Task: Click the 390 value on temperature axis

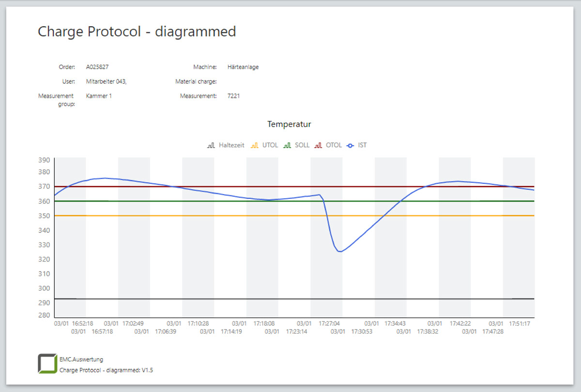Action: 45,160
